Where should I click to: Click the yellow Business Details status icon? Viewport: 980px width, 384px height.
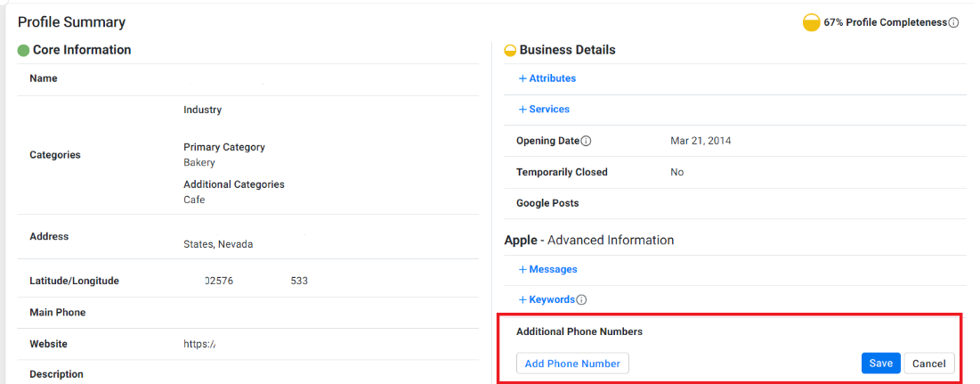510,51
